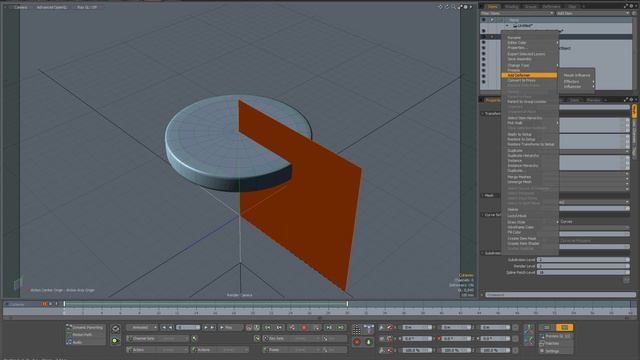The width and height of the screenshot is (640, 360).
Task: Click the Subdivision Level value slider
Action: tap(583, 260)
